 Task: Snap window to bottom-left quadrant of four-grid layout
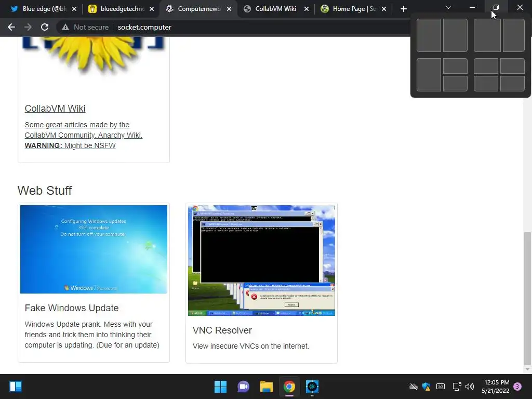click(486, 84)
